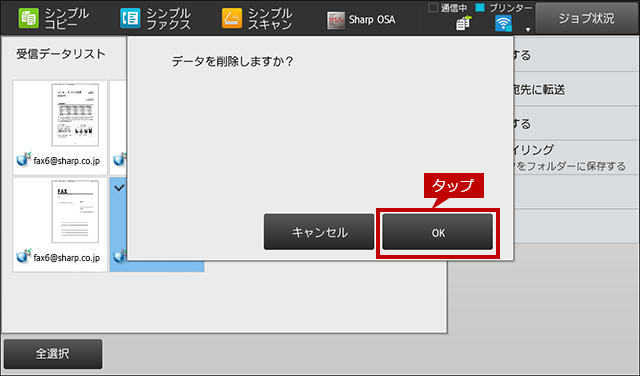Viewport: 640px width, 376px height.
Task: Tap globe icon beside bottom fax6@sharp.co.jp
Action: click(24, 256)
